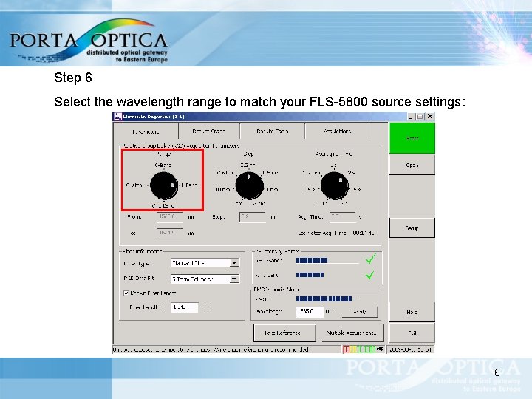Turn the Averaging Time knob
This screenshot has width=532, height=399.
[335, 186]
